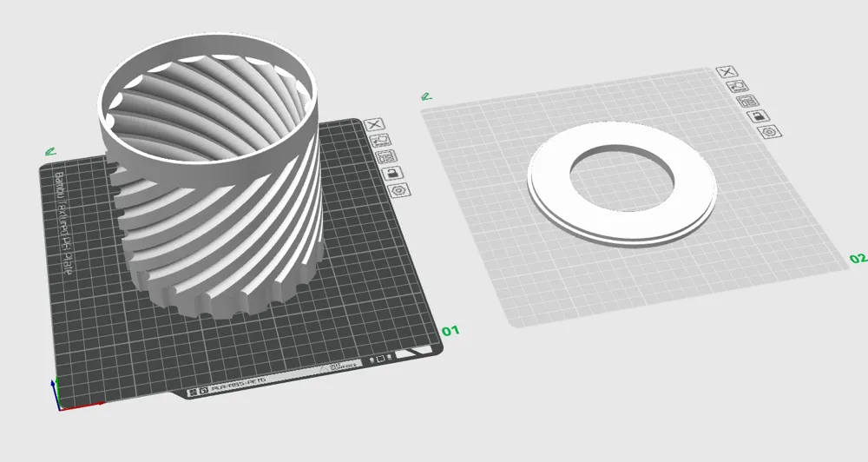Remove all objects from plate 01
868x462 pixels.
pos(375,125)
